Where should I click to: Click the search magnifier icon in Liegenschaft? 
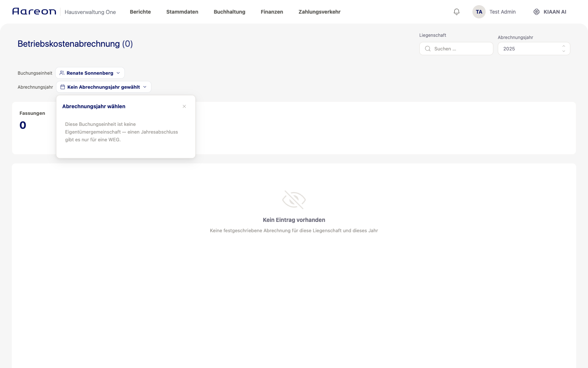pos(428,49)
